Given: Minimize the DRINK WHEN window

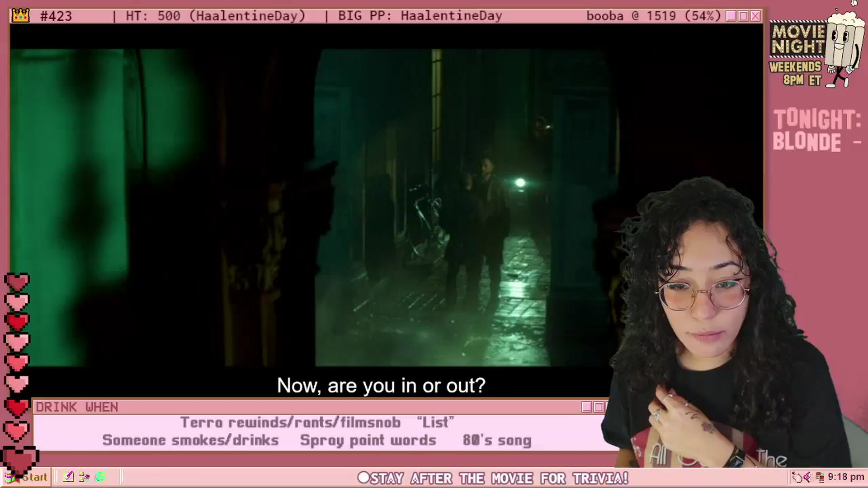Looking at the screenshot, I should point(586,407).
